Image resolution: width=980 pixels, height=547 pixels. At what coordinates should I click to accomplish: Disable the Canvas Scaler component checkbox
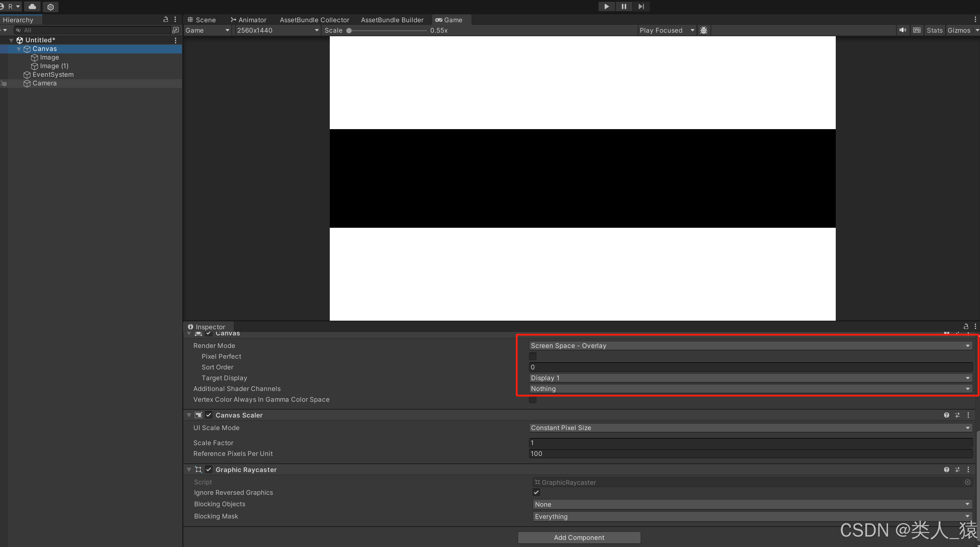click(208, 415)
